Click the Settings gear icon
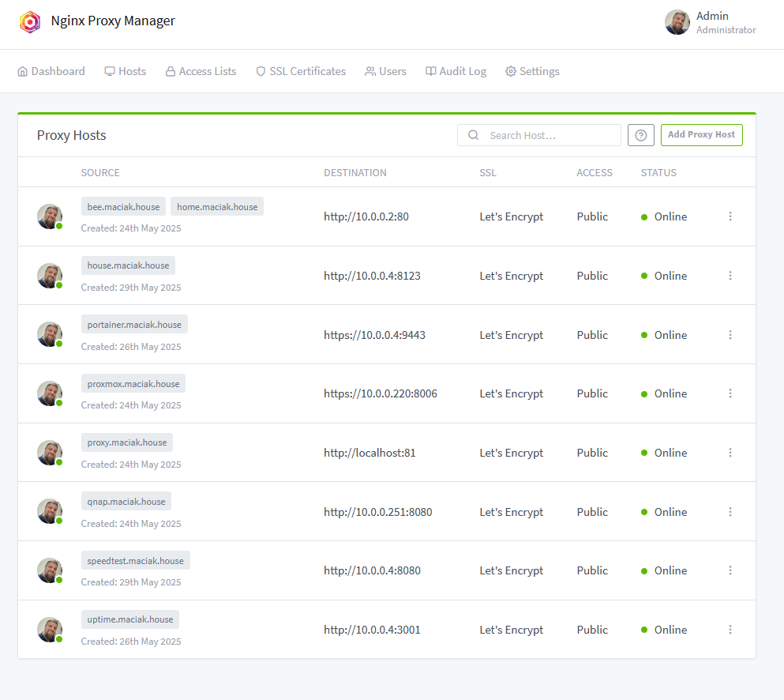 pyautogui.click(x=512, y=70)
